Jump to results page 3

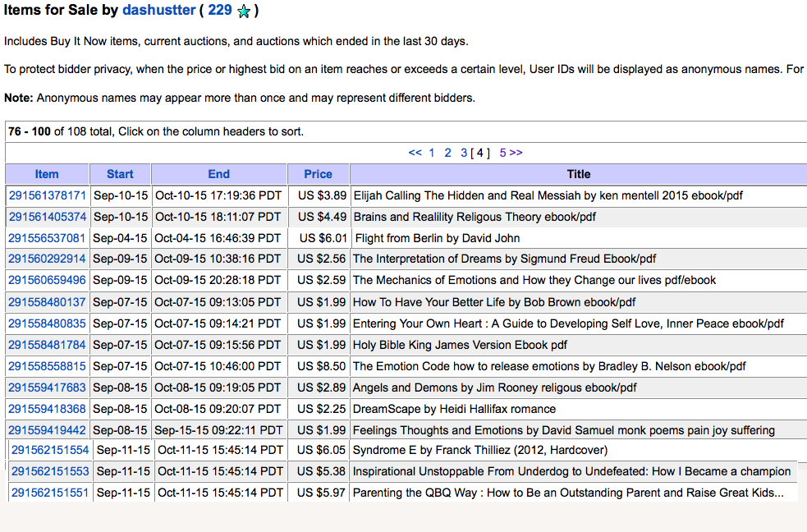pyautogui.click(x=464, y=153)
